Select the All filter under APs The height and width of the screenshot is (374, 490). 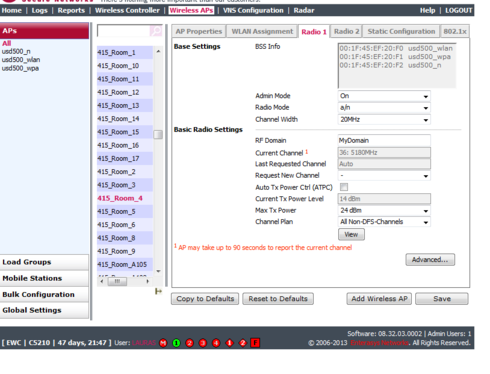pyautogui.click(x=6, y=43)
